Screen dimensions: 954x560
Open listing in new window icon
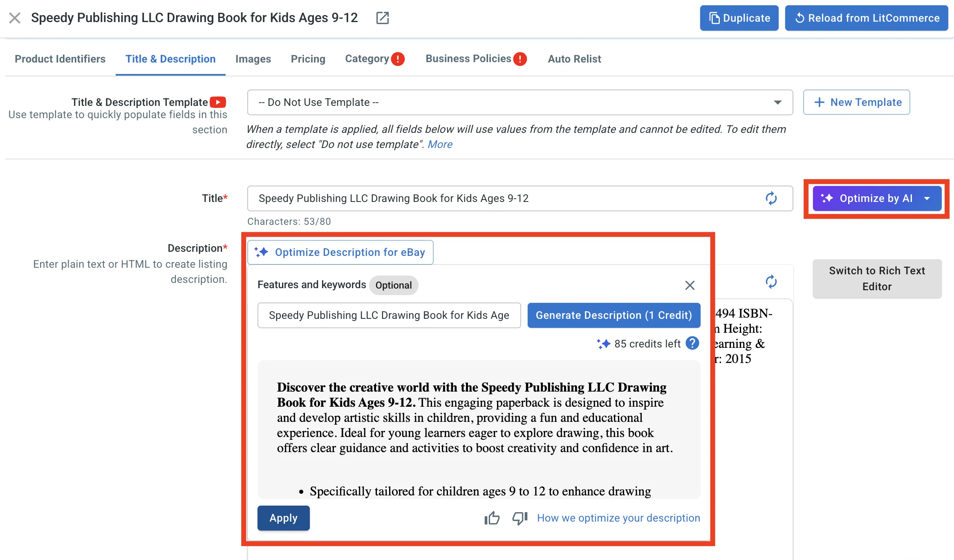382,18
